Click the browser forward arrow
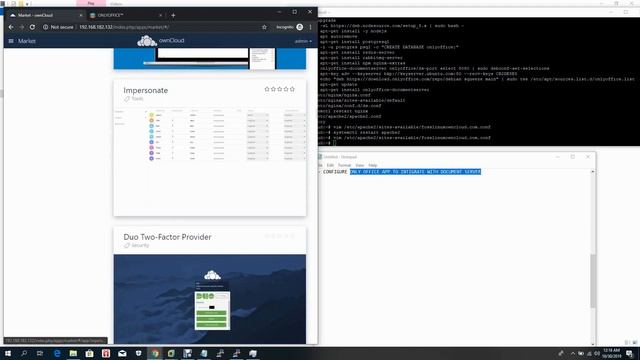The height and width of the screenshot is (360, 640). pyautogui.click(x=22, y=27)
